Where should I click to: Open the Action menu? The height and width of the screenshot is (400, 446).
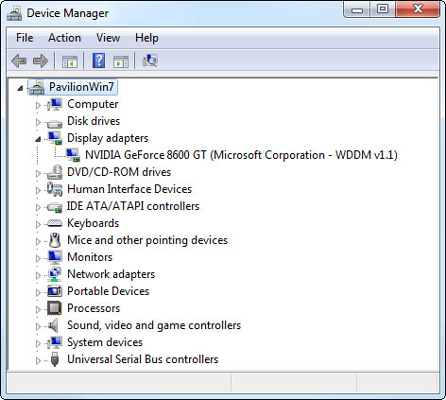tap(65, 38)
